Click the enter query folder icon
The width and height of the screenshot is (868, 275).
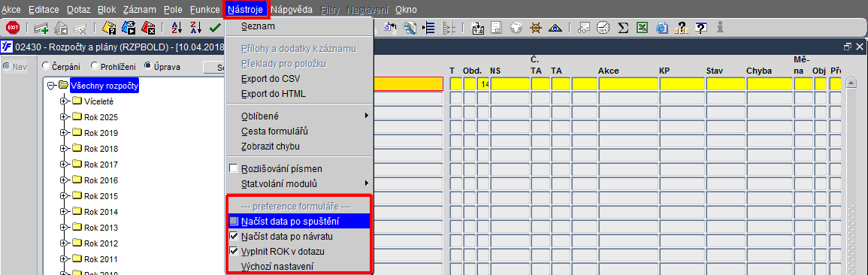pyautogui.click(x=109, y=28)
